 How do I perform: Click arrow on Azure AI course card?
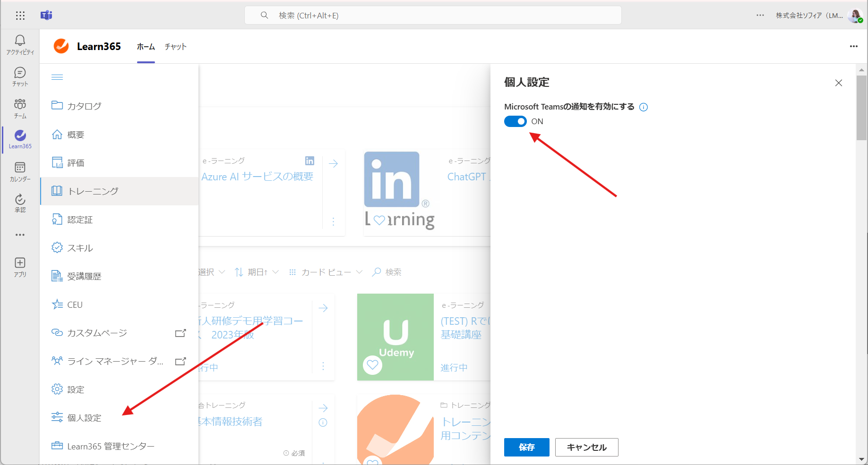point(334,163)
